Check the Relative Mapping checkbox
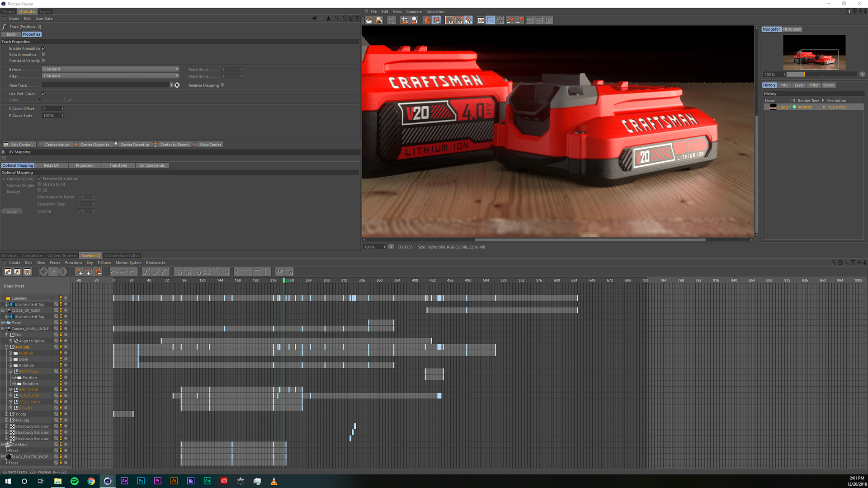Screen dimensions: 868x488 [222, 85]
